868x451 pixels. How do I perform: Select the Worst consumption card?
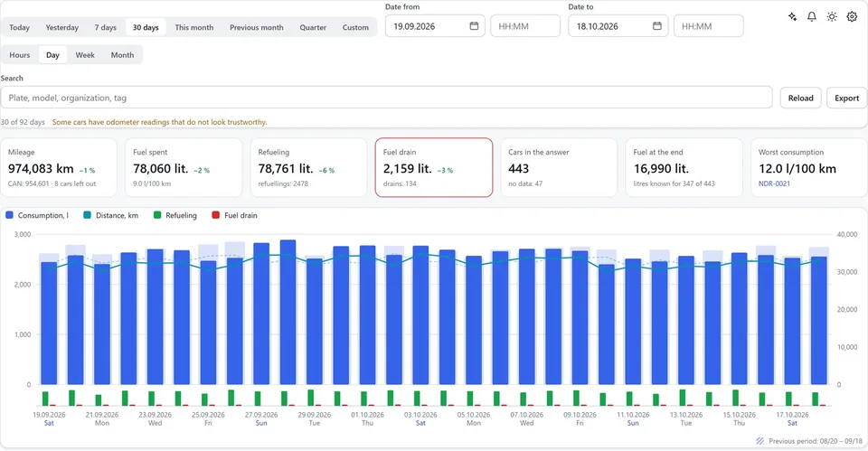pos(808,168)
